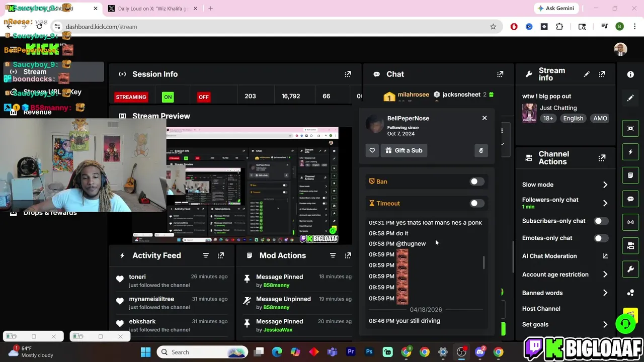Click Host Channel in Channel Actions
Image resolution: width=644 pixels, height=362 pixels.
point(541,309)
